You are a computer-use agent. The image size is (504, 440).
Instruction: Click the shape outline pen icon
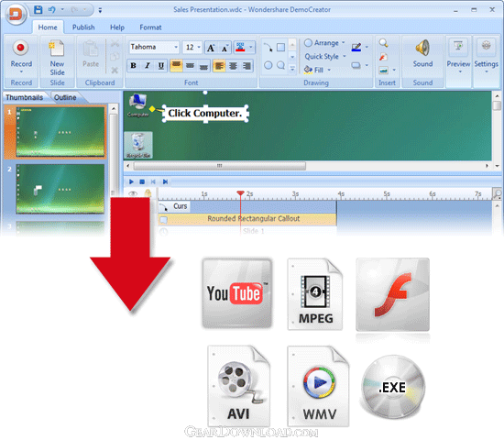[x=356, y=48]
